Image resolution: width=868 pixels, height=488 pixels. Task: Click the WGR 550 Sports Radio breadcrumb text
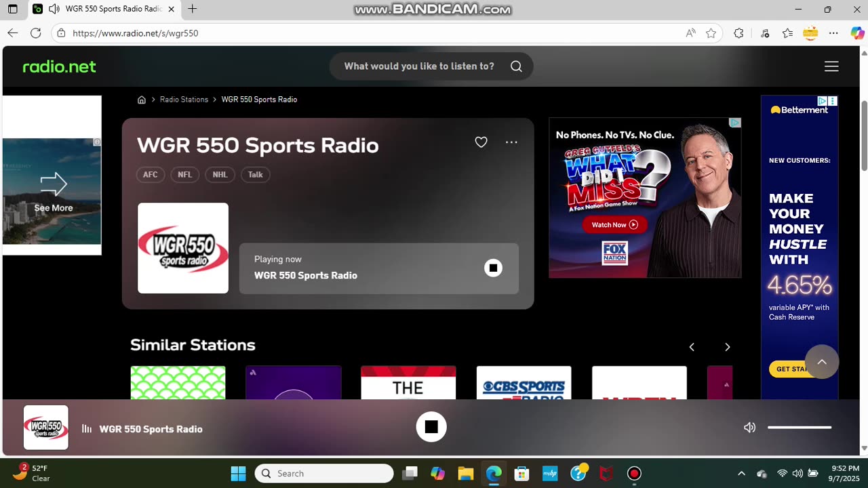[259, 100]
